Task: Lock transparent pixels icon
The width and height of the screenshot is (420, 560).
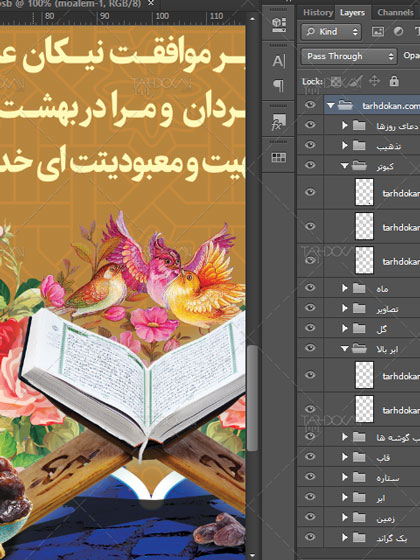Action: click(x=335, y=81)
